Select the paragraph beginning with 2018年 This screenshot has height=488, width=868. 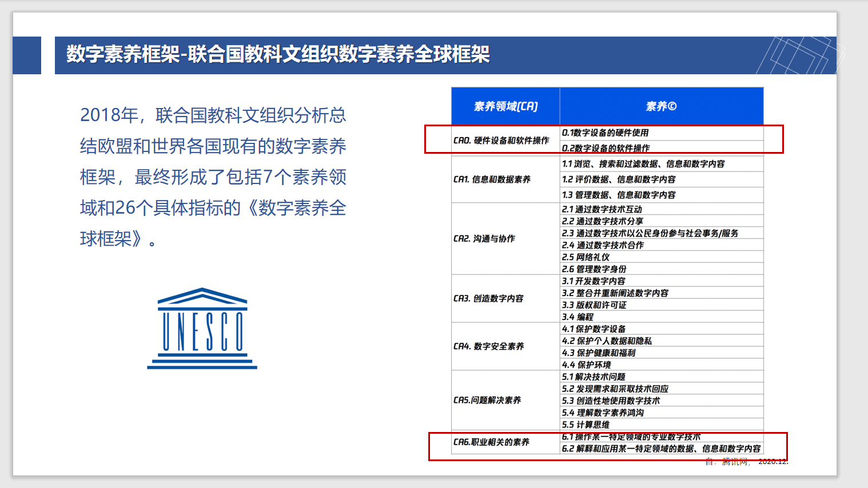click(x=213, y=177)
